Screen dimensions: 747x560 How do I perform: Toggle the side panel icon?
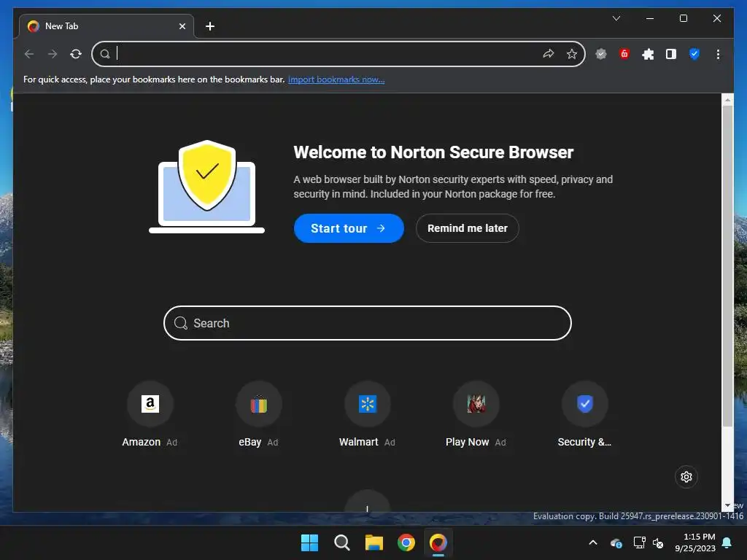(x=671, y=54)
